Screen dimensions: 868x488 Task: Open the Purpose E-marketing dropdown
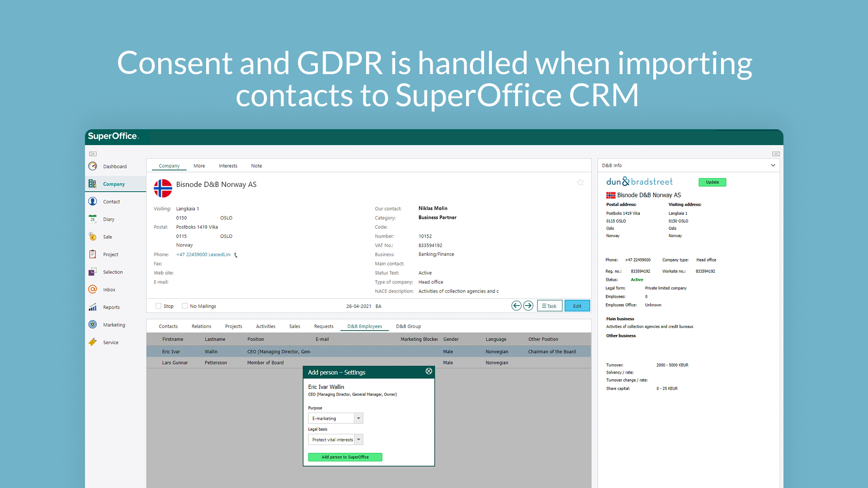(x=359, y=418)
